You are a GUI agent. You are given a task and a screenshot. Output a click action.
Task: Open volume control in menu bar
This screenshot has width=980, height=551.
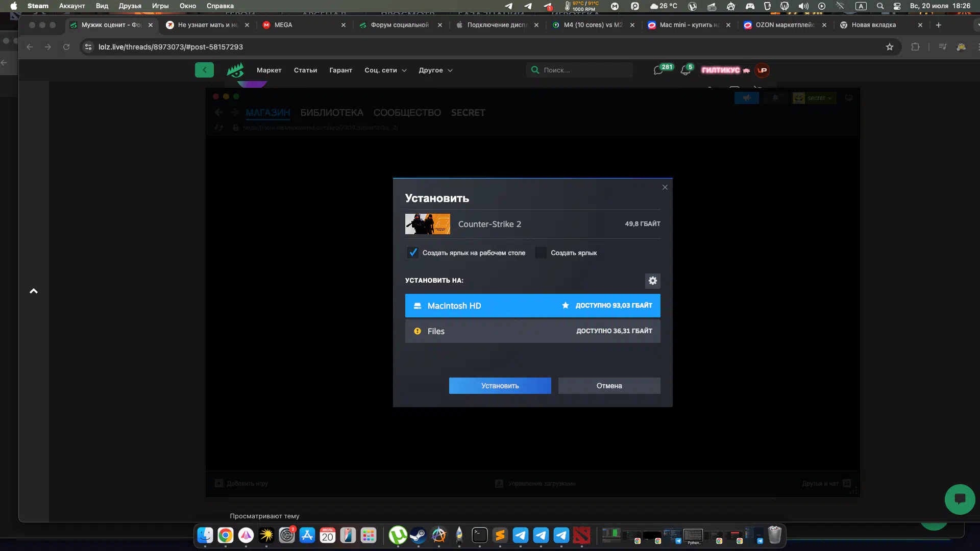coord(803,6)
